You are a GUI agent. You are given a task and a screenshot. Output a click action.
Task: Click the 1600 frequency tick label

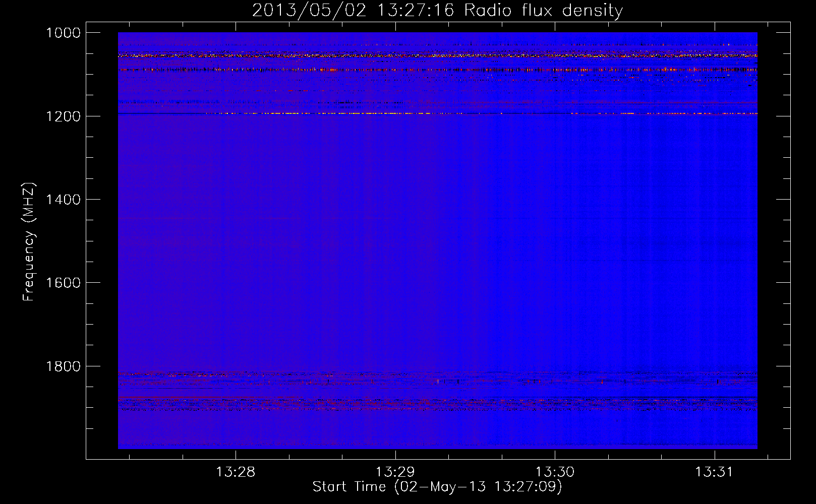63,283
